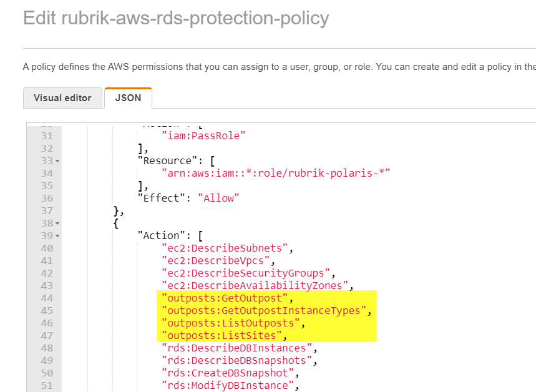The height and width of the screenshot is (392, 536).
Task: Click line number 47 in the gutter
Action: click(47, 336)
